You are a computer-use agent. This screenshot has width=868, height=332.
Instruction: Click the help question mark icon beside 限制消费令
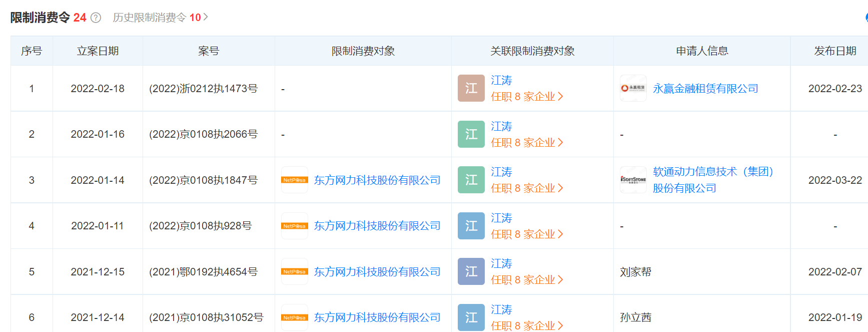click(96, 18)
